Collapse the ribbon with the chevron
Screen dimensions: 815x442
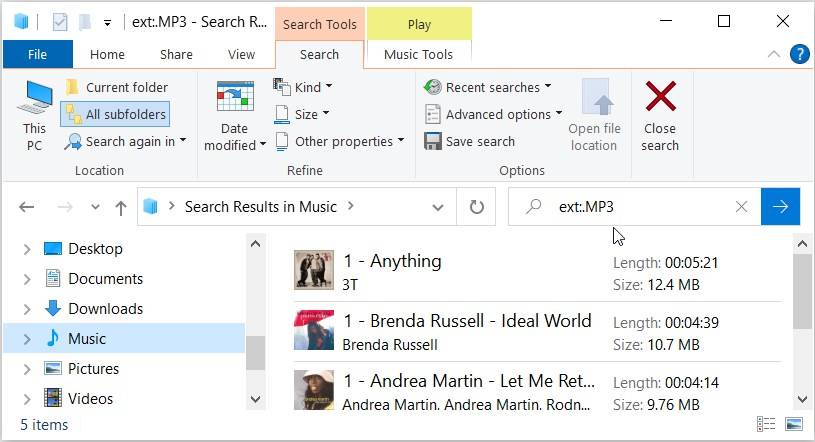[x=774, y=54]
